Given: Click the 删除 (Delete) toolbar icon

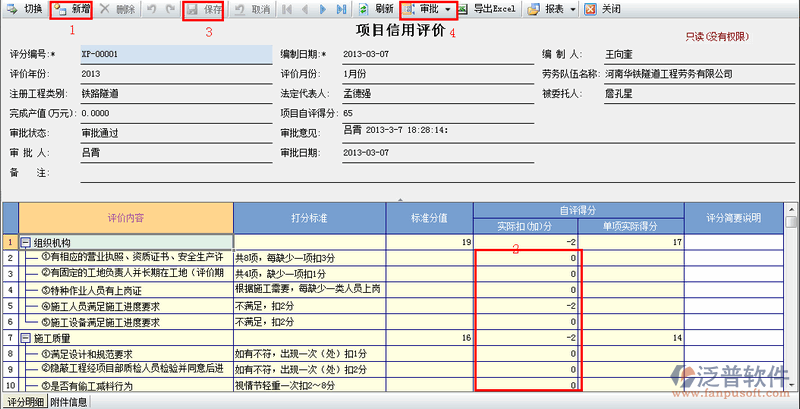Looking at the screenshot, I should (117, 9).
